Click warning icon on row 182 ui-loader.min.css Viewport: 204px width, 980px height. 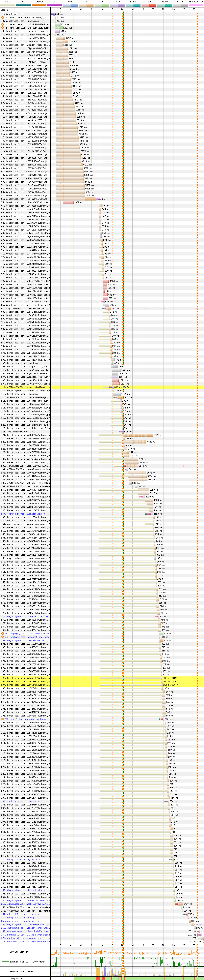coord(2,633)
